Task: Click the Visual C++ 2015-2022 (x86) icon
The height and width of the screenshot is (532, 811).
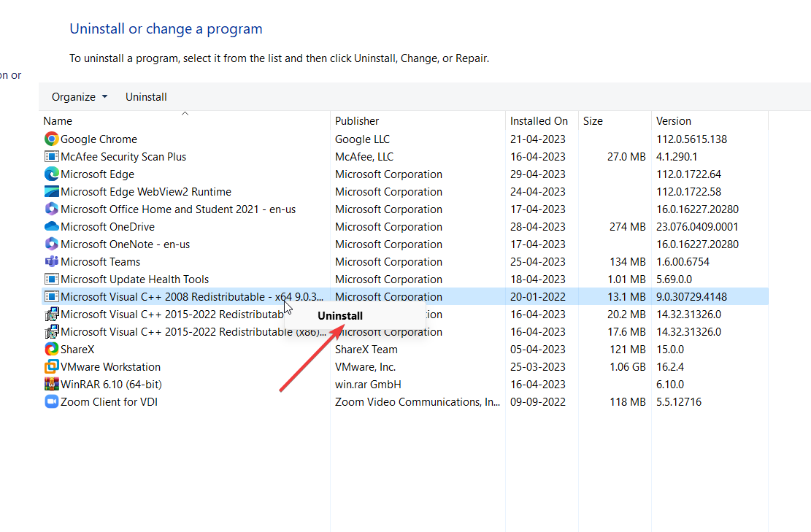Action: click(x=51, y=332)
